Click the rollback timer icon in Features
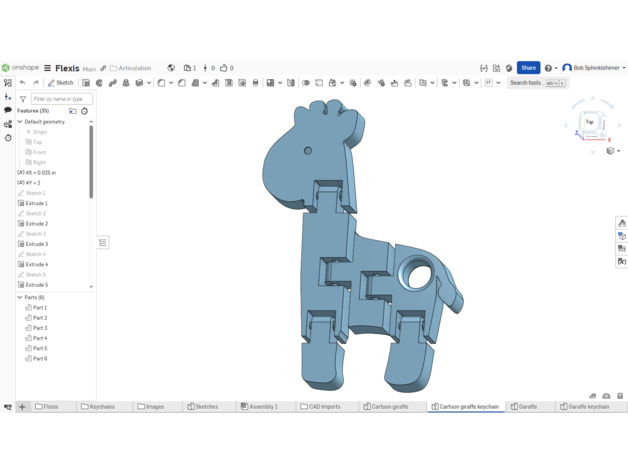The image size is (628, 472). click(84, 111)
